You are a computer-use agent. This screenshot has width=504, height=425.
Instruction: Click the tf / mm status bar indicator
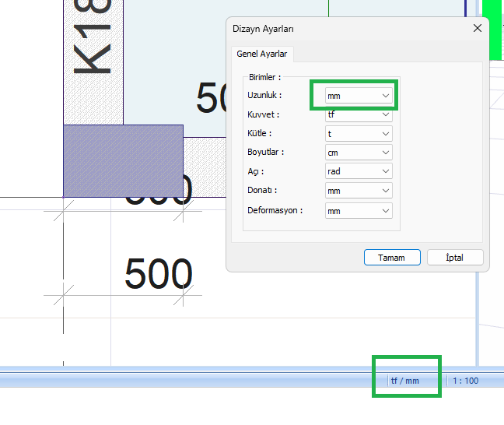tap(405, 381)
